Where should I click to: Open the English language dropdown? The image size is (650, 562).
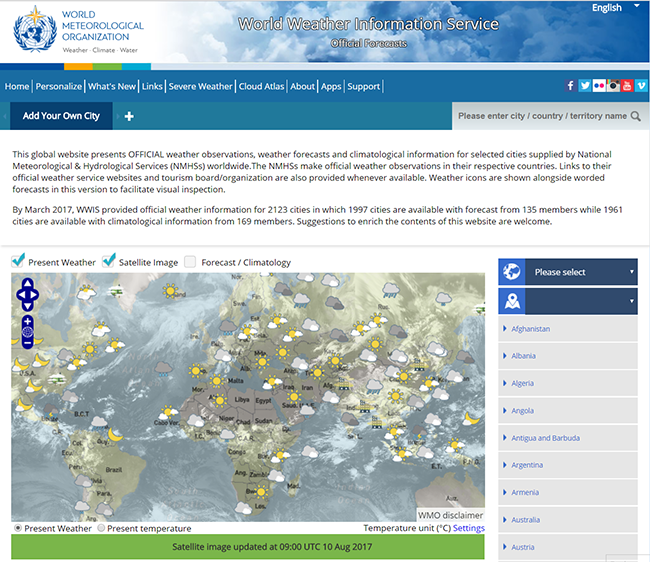615,7
